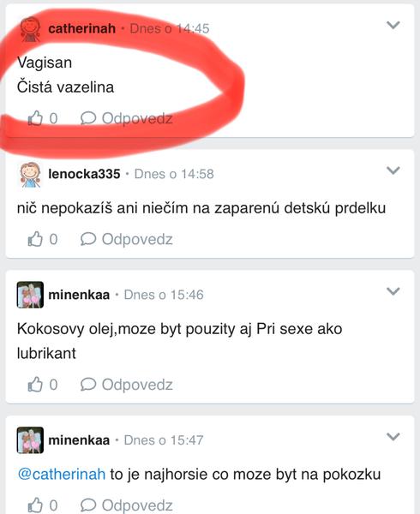Screen dimensions: 420x514
Task: Open lenocka335's cartoon avatar
Action: click(x=30, y=174)
